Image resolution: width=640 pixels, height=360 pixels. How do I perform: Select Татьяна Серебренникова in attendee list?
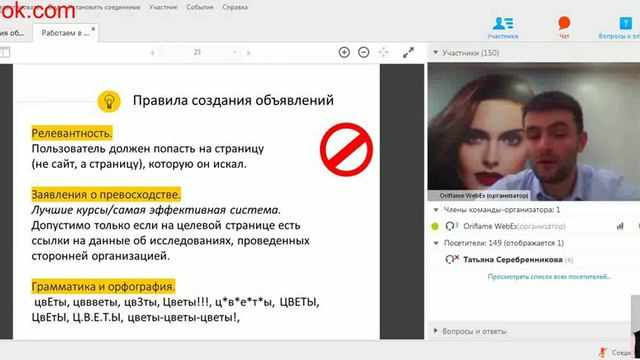(x=513, y=260)
